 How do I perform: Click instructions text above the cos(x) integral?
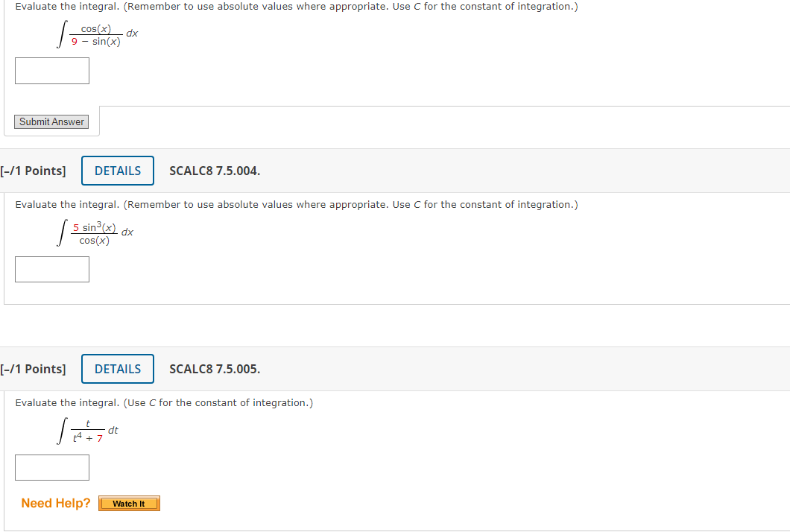point(297,7)
